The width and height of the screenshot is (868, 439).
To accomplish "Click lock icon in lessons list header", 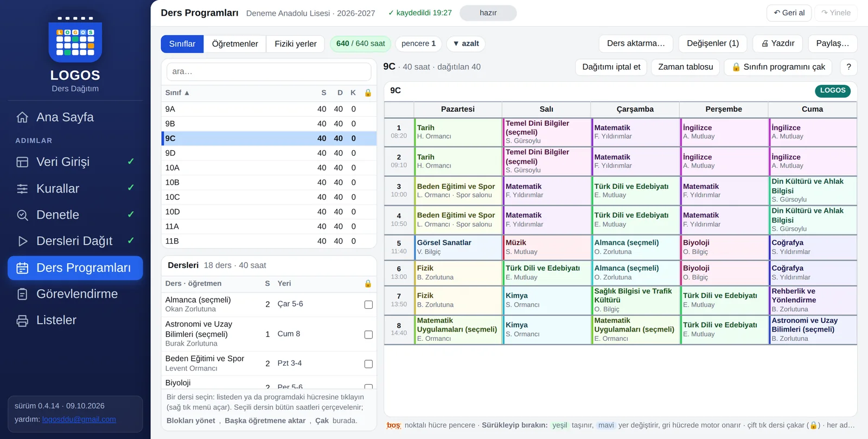I will [x=368, y=283].
